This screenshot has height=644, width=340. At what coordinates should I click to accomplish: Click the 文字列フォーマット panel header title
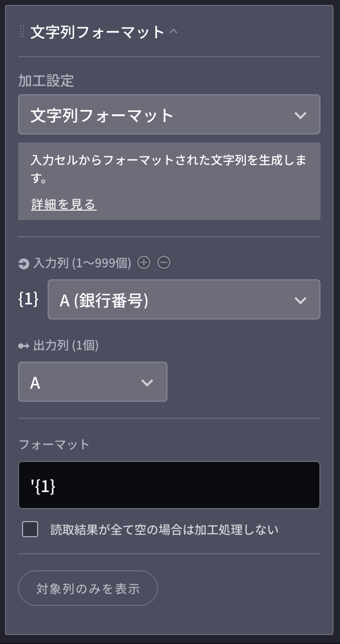(97, 32)
